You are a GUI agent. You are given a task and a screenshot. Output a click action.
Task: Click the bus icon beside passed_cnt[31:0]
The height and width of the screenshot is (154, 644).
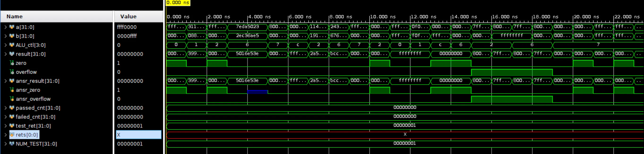click(x=12, y=108)
